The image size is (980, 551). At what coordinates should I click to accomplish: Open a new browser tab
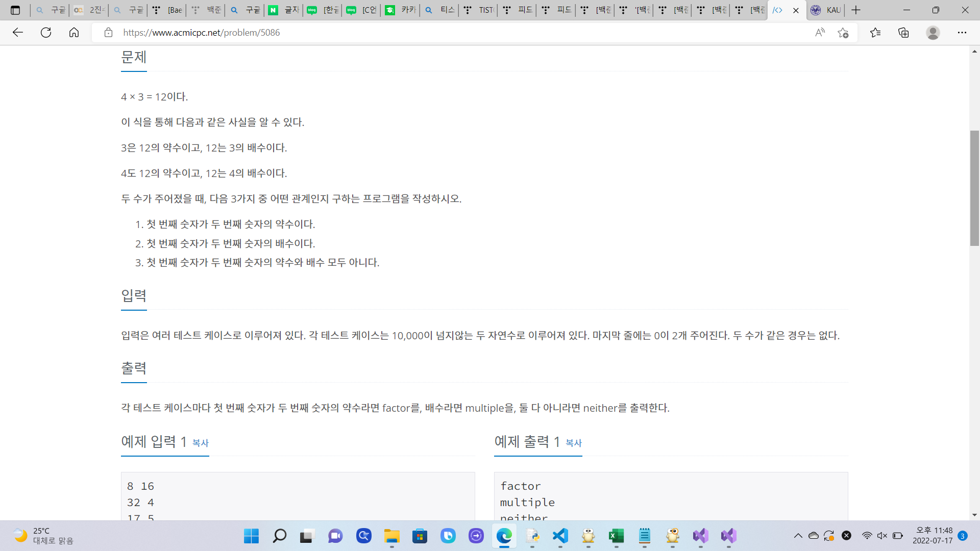click(x=856, y=10)
